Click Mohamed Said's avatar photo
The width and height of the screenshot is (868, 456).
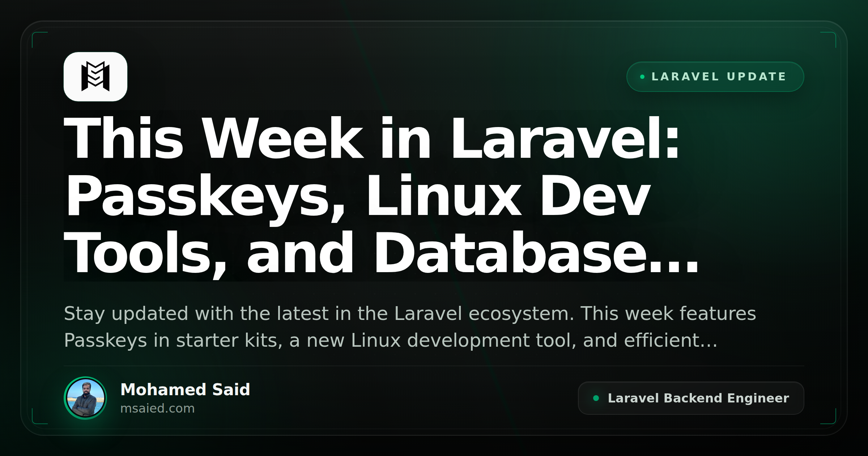pyautogui.click(x=85, y=398)
